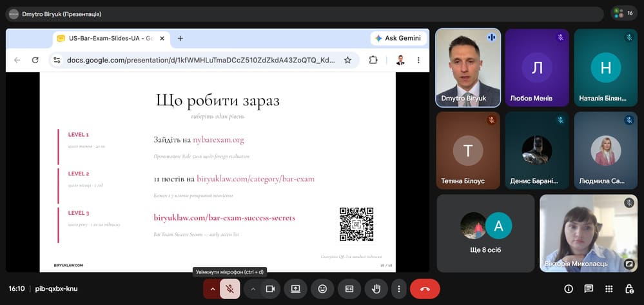Open the browser extensions puzzle icon
Image resolution: width=644 pixels, height=305 pixels.
click(x=373, y=60)
